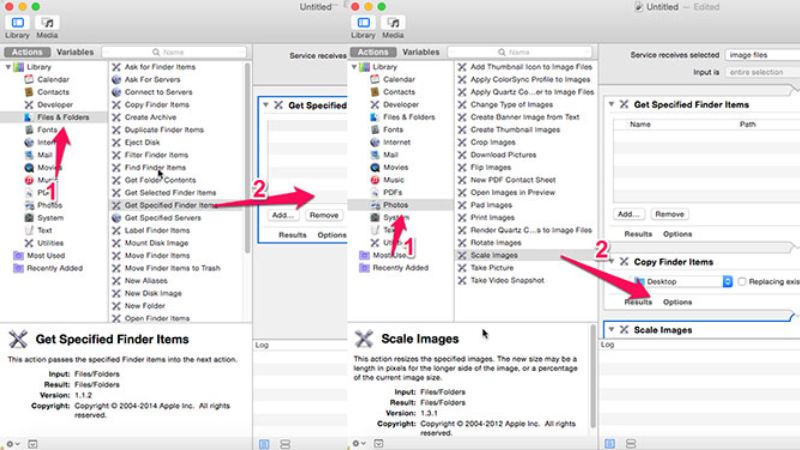Choose the Create Archive action

click(x=153, y=117)
